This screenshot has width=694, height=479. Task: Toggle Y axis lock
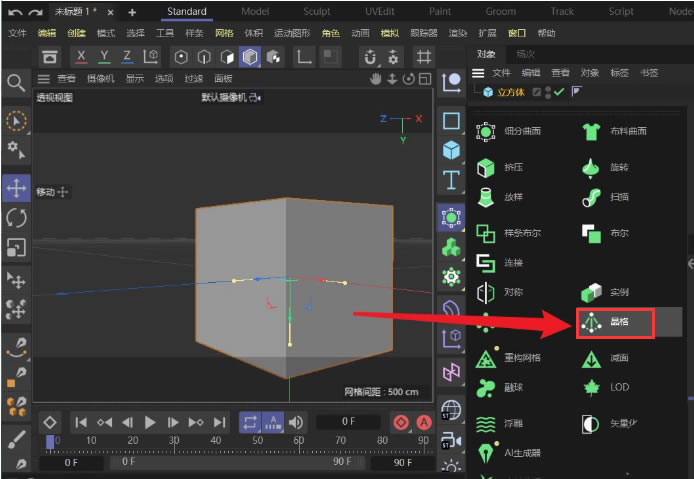pos(104,57)
